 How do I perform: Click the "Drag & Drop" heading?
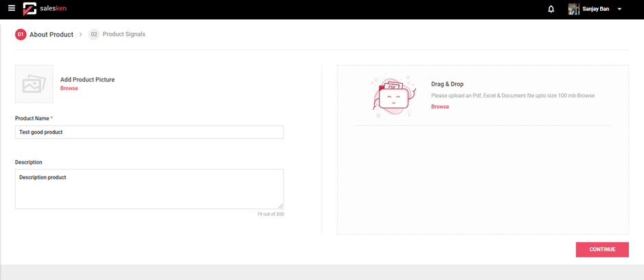click(x=447, y=84)
